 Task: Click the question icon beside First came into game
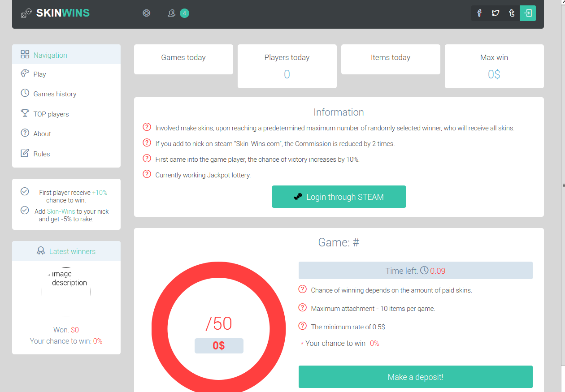147,158
